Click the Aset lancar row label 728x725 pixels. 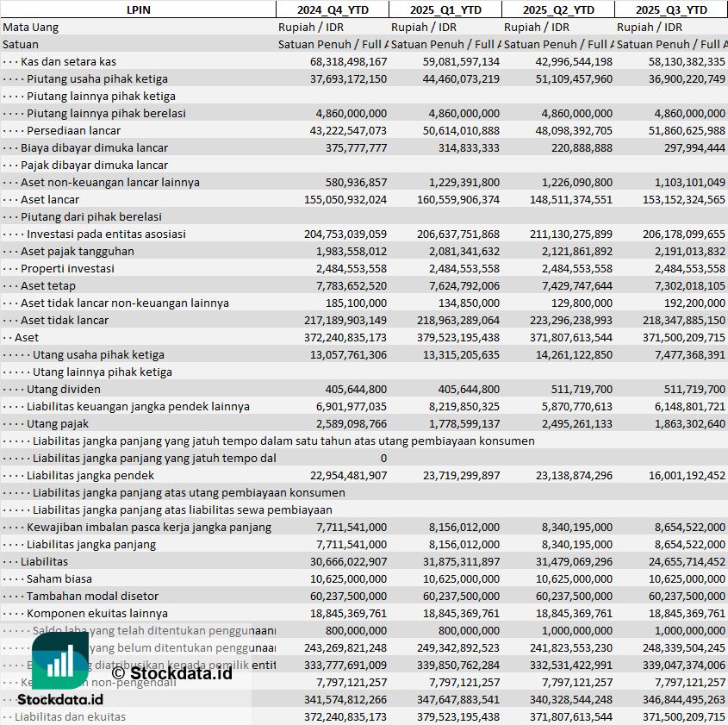pos(50,200)
